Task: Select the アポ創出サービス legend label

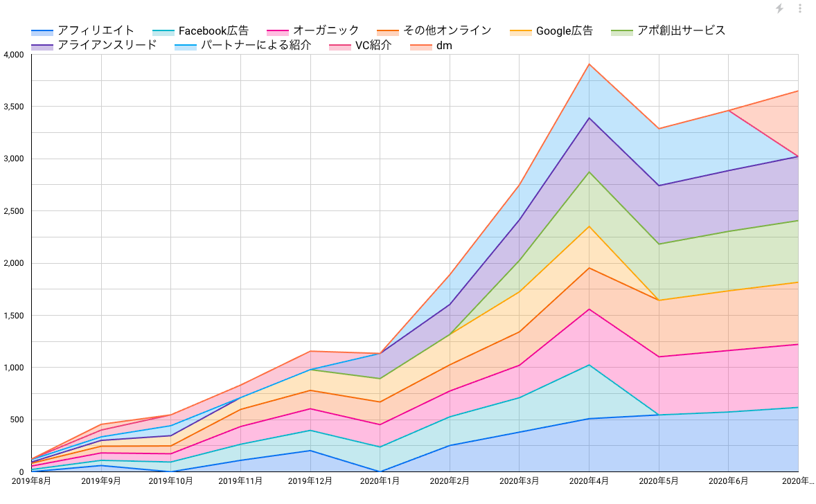Action: 681,30
